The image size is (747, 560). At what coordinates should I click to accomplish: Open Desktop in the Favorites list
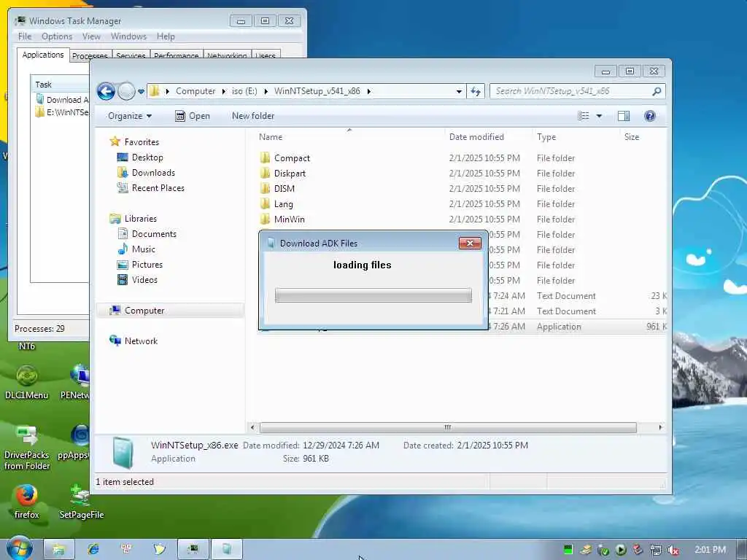click(x=147, y=157)
